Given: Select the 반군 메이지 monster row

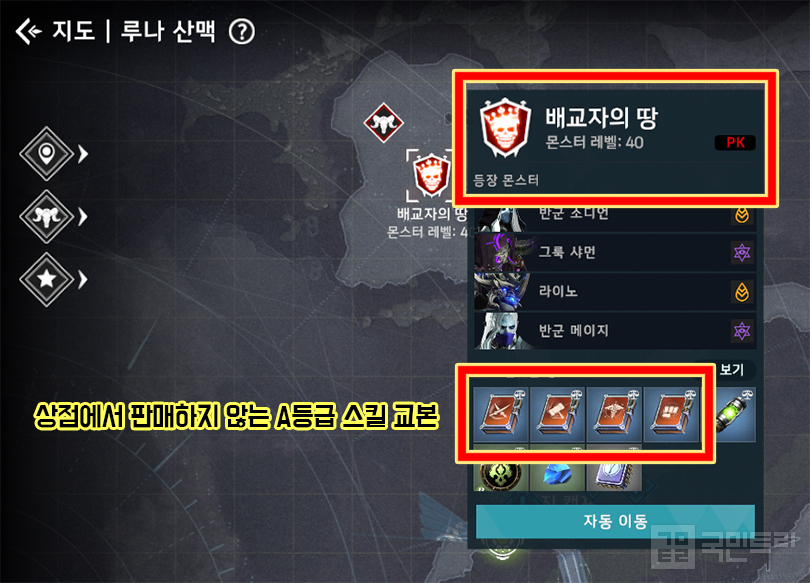Looking at the screenshot, I should click(615, 331).
